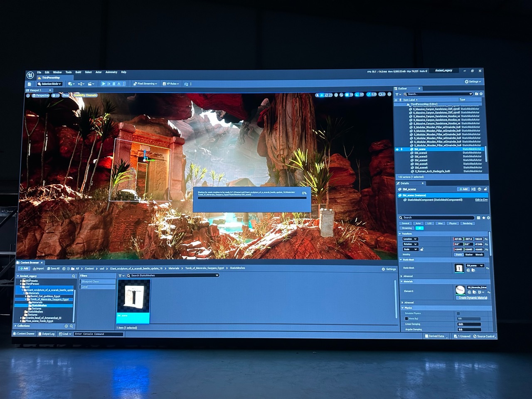The width and height of the screenshot is (532, 399).
Task: Toggle rotation snapping angle icon
Action: coord(357,95)
